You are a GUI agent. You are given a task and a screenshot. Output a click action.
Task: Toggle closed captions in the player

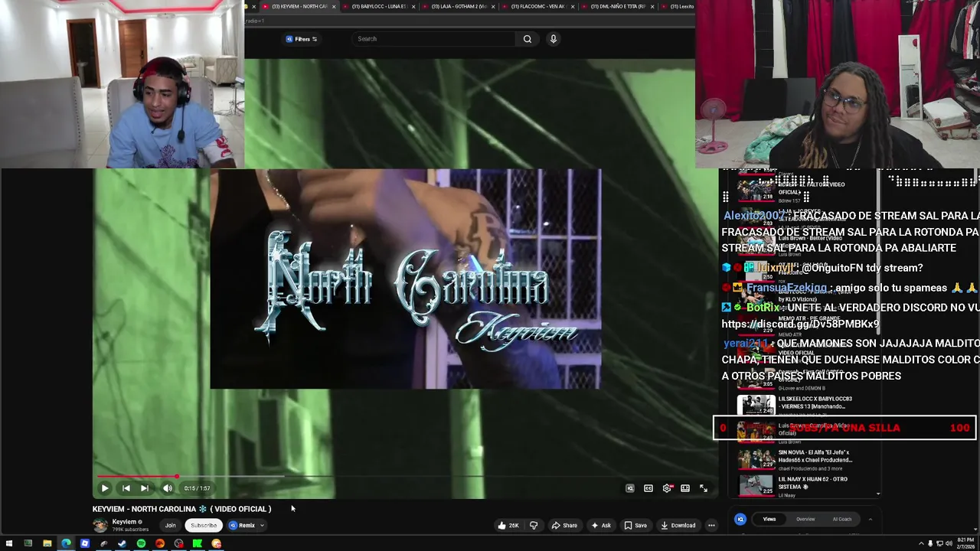(648, 488)
